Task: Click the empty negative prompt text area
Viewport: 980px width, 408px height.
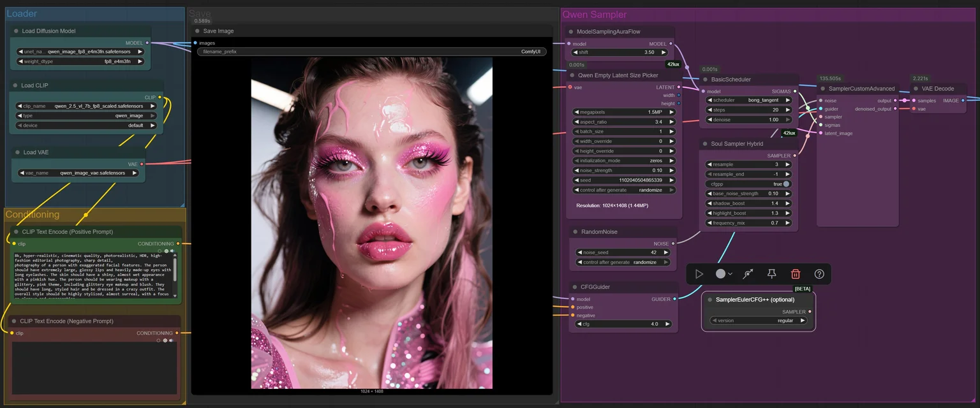Action: pos(96,368)
